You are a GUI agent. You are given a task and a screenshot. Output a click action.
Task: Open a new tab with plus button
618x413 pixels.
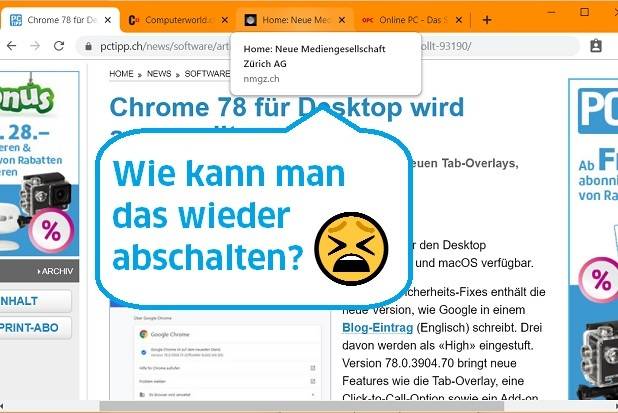tap(487, 20)
